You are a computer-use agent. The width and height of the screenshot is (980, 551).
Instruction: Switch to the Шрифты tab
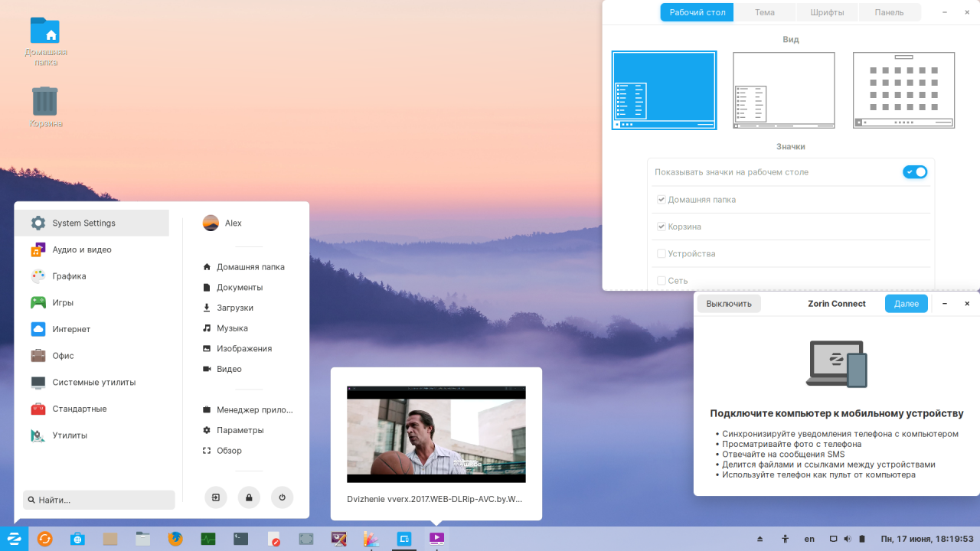point(827,12)
